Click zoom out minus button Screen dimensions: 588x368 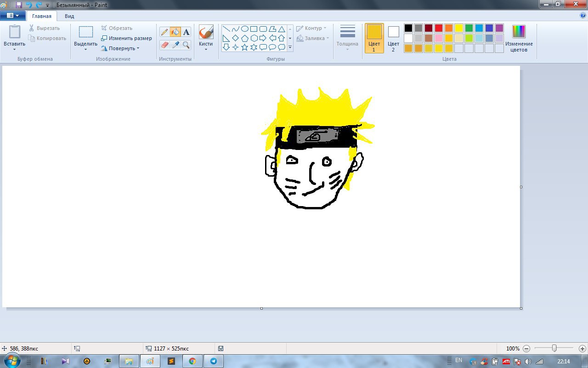(526, 349)
